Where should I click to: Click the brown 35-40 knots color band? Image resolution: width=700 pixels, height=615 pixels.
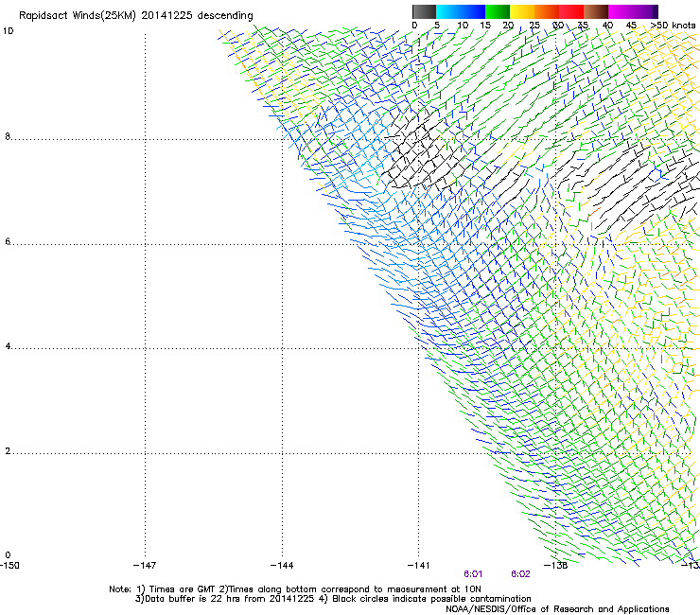(596, 11)
